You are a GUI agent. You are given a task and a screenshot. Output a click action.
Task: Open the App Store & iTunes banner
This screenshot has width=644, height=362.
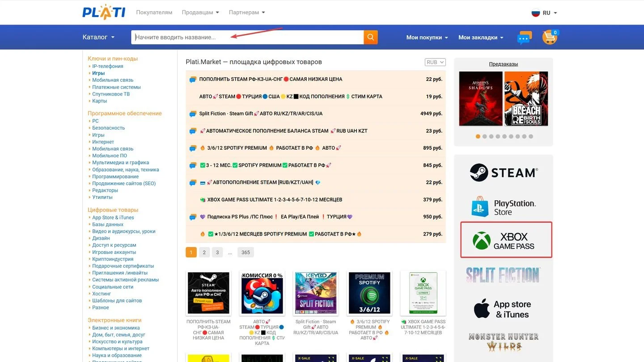[503, 309]
